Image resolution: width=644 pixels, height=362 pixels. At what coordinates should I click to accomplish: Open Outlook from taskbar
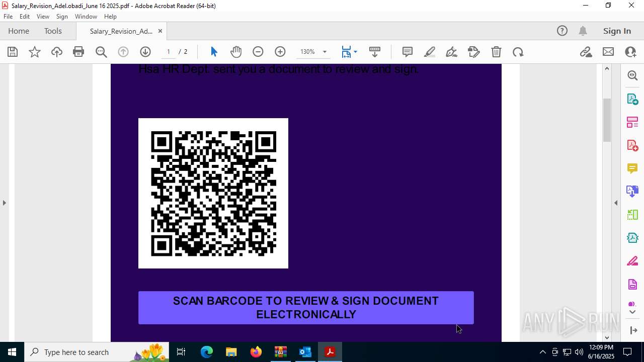[x=305, y=352]
